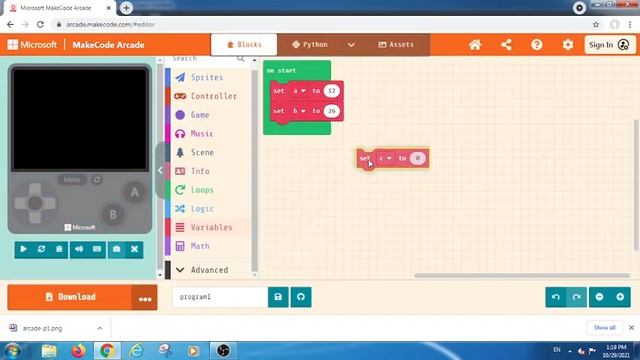The image size is (640, 360).
Task: Click the project name field program1
Action: point(220,297)
